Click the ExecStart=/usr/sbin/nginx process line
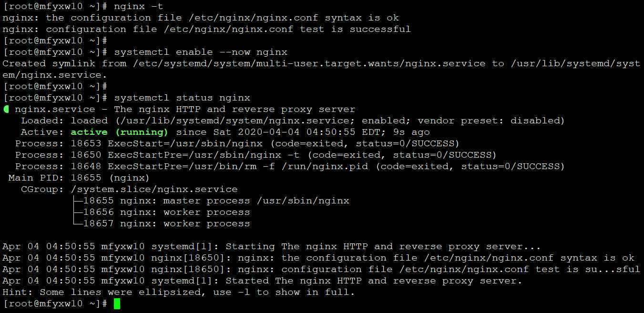Viewport: 644px width, 313px height. point(237,143)
